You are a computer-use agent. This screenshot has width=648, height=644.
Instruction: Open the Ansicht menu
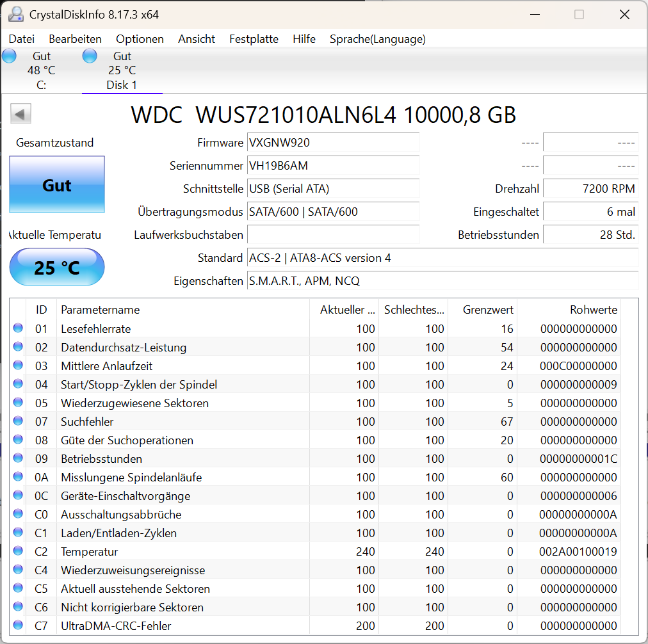[x=197, y=39]
